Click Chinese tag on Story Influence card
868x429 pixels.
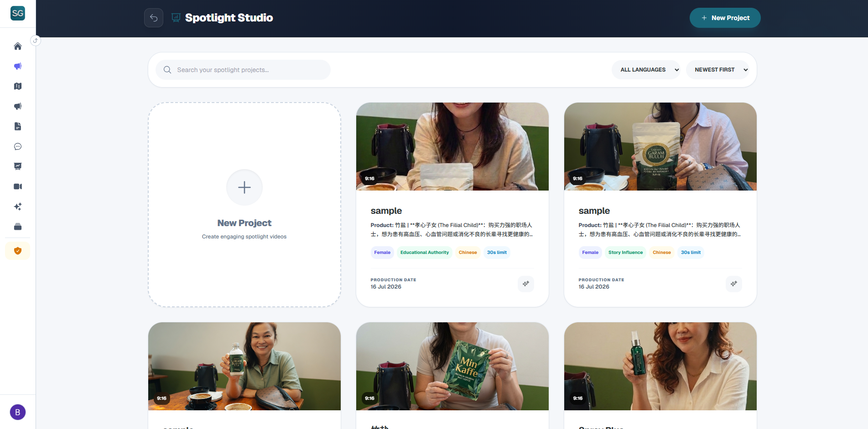point(662,253)
